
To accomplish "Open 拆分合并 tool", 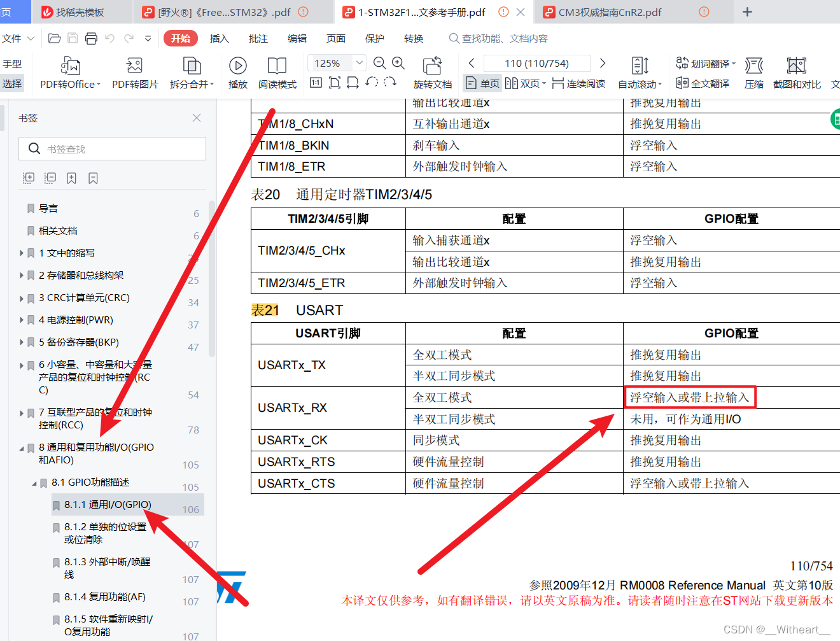I will (x=192, y=73).
